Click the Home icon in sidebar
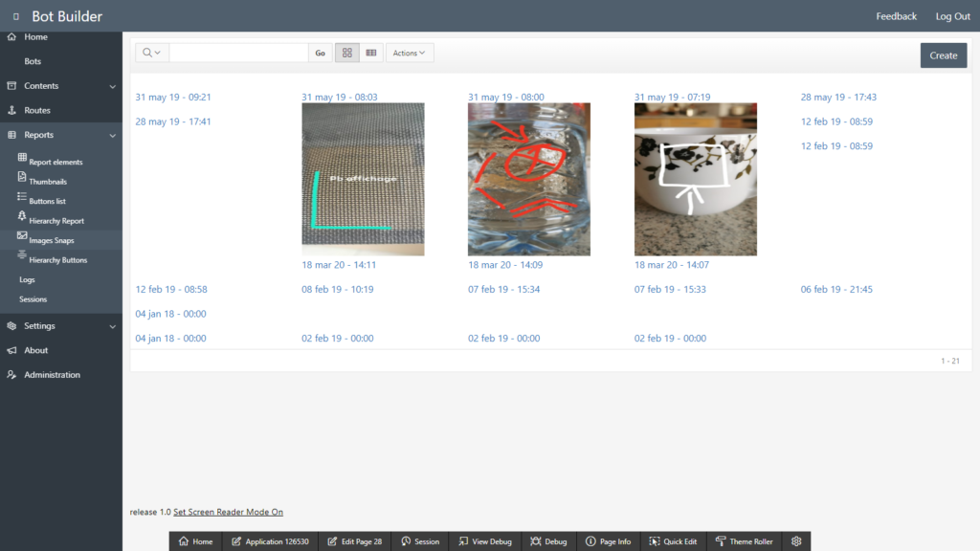 (x=11, y=37)
